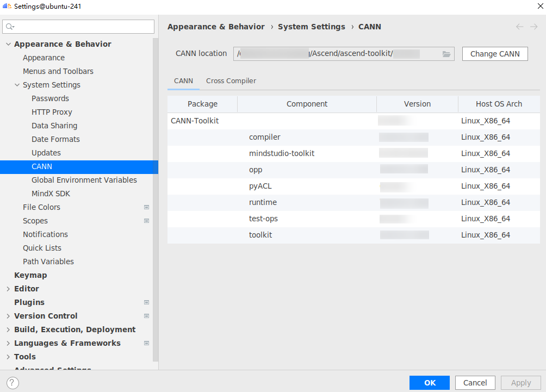
Task: Click the search magnifier icon in settings
Action: (10, 27)
